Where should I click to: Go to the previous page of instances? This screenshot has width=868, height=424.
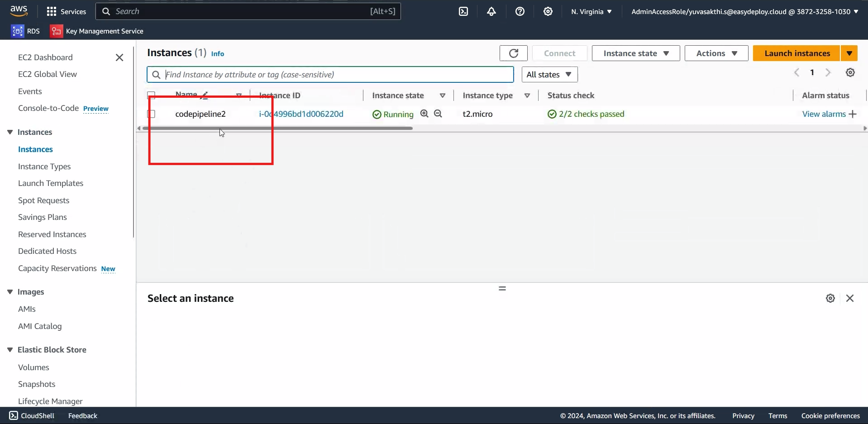click(x=797, y=72)
